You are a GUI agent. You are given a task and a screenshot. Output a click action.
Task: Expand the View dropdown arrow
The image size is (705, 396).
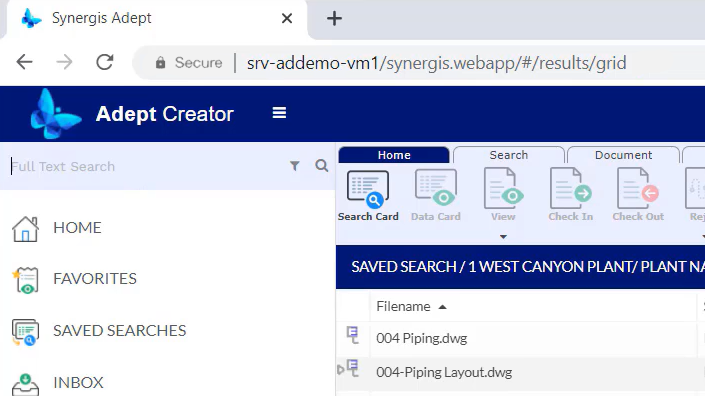click(x=503, y=236)
